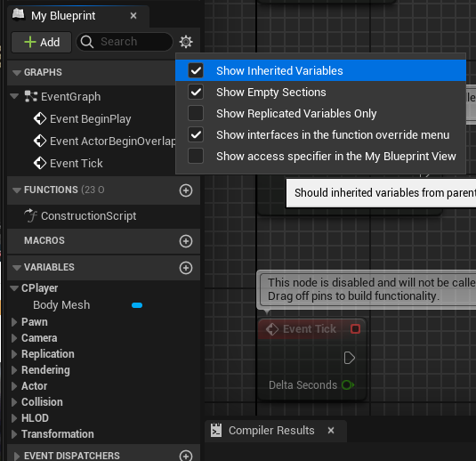Click the magnifier search icon

click(x=87, y=42)
